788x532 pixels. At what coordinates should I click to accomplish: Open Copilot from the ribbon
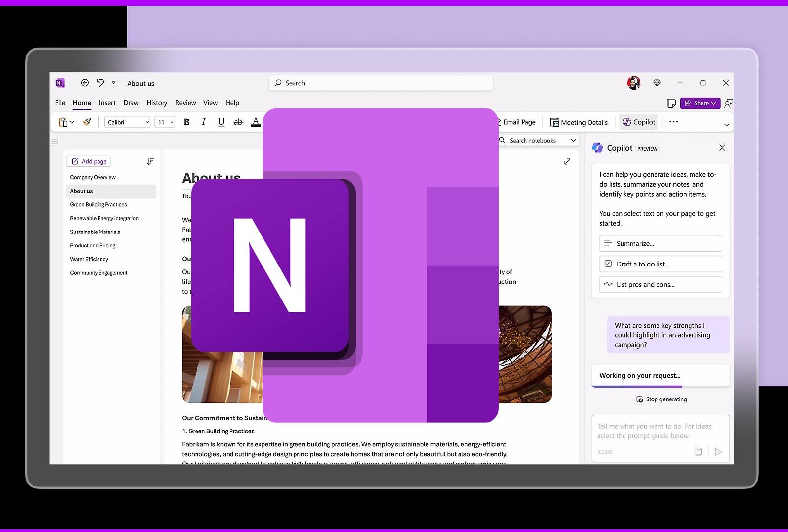(639, 122)
